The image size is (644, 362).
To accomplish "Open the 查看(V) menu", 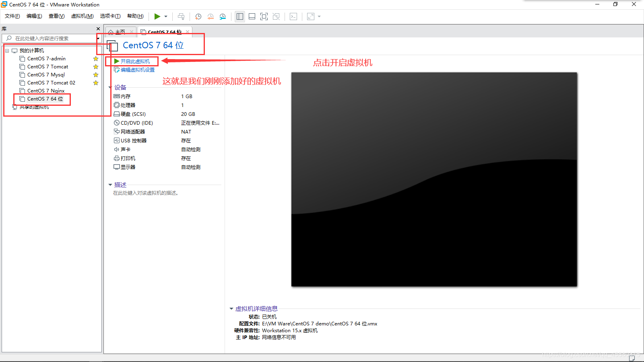I will pyautogui.click(x=56, y=16).
